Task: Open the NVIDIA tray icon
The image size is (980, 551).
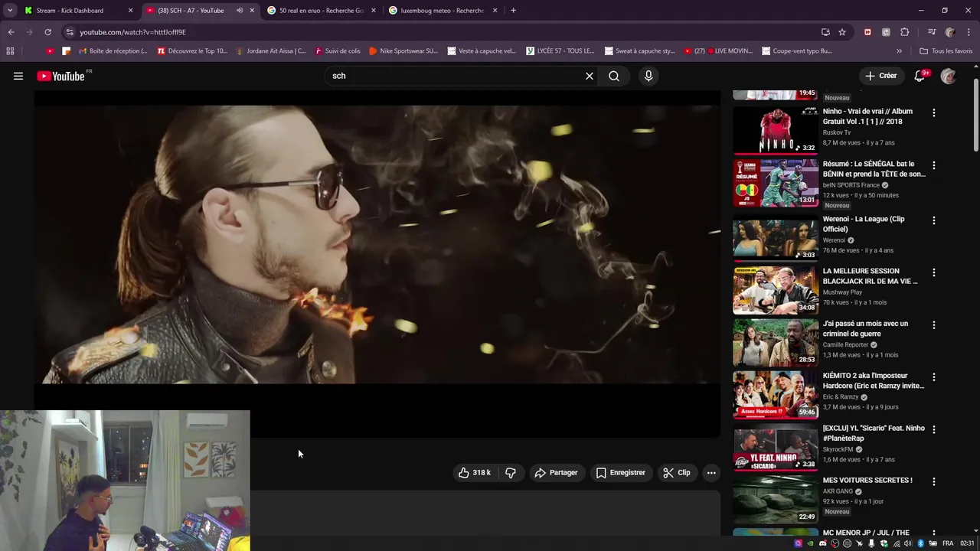Action: 811,543
